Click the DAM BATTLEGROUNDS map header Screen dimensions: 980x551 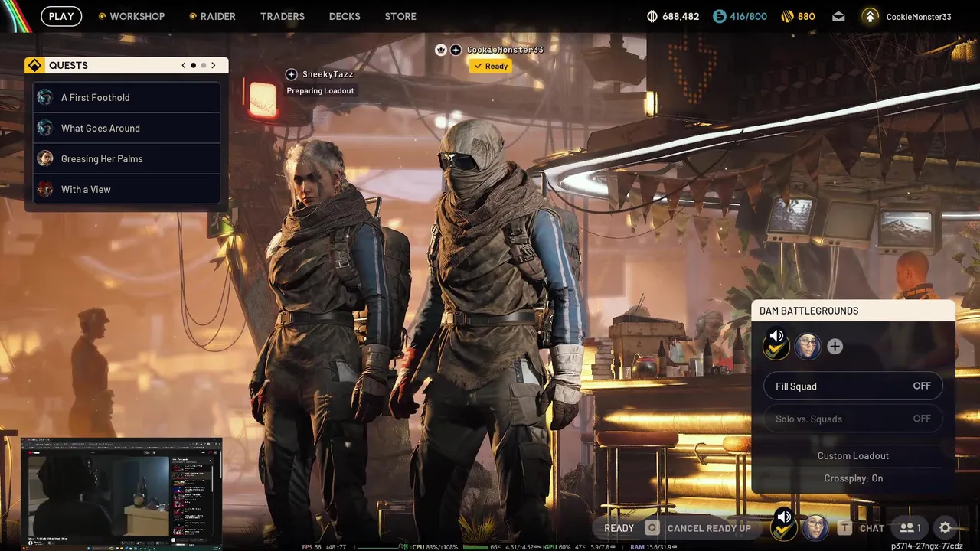coord(853,311)
